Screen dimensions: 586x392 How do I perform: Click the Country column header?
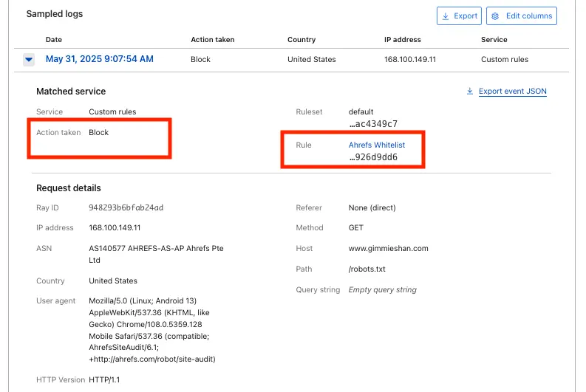[x=301, y=40]
